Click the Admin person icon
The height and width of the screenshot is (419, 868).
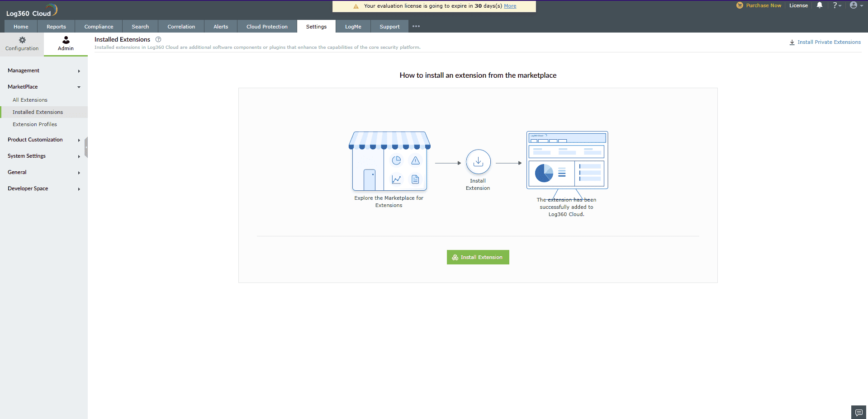(66, 40)
